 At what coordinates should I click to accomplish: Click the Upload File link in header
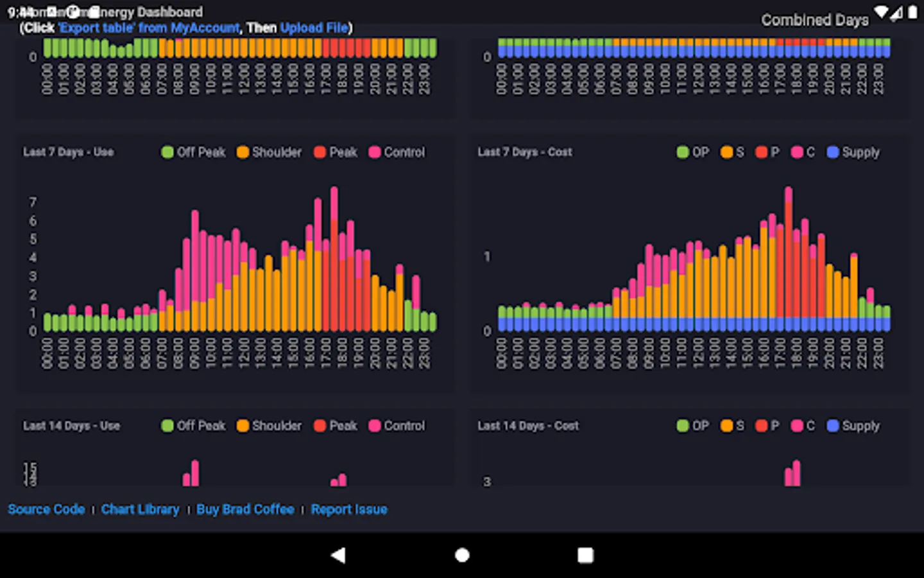coord(314,28)
